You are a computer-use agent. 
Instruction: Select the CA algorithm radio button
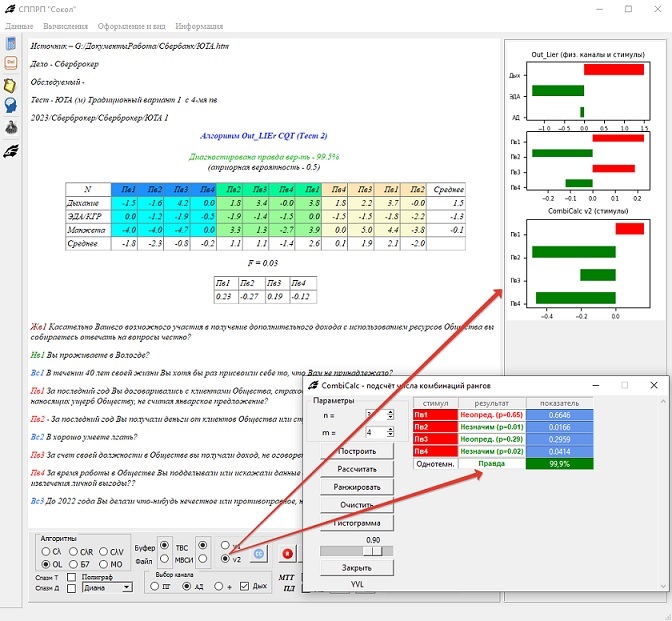(x=45, y=551)
